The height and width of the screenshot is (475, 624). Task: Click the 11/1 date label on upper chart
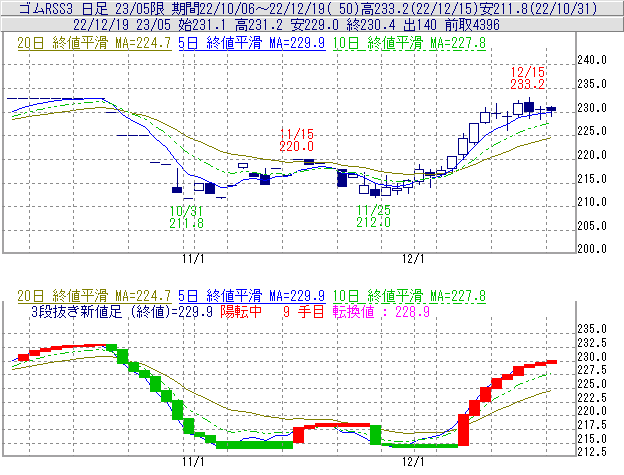tap(193, 259)
